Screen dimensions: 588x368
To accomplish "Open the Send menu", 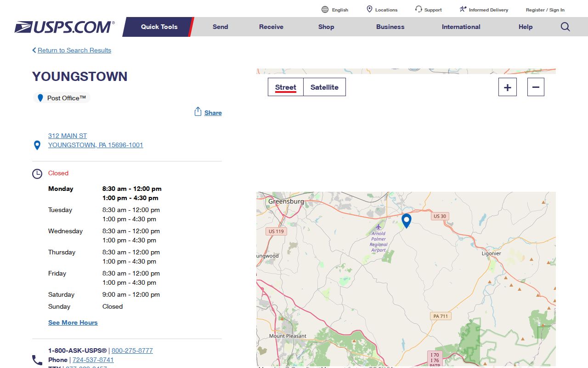I will pyautogui.click(x=220, y=27).
